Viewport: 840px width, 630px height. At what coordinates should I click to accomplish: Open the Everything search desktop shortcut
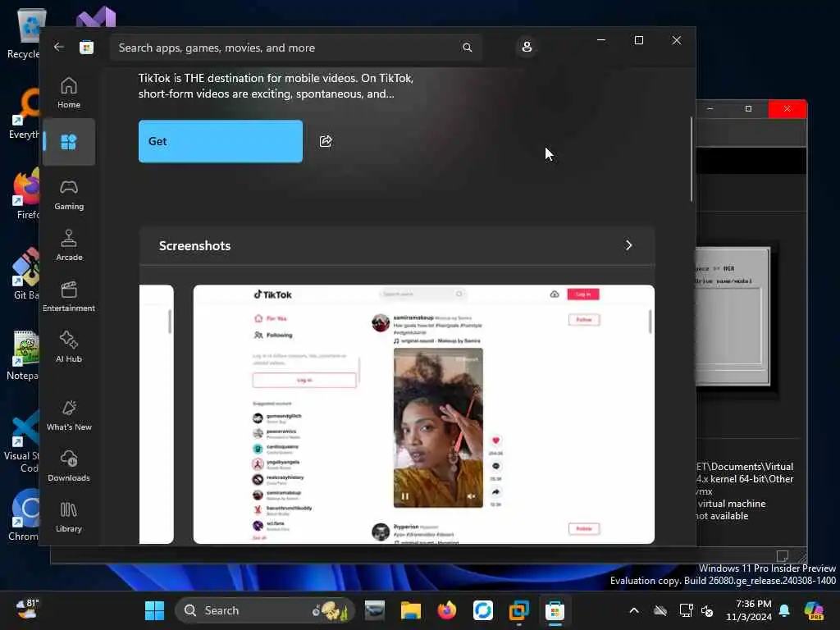tap(25, 113)
